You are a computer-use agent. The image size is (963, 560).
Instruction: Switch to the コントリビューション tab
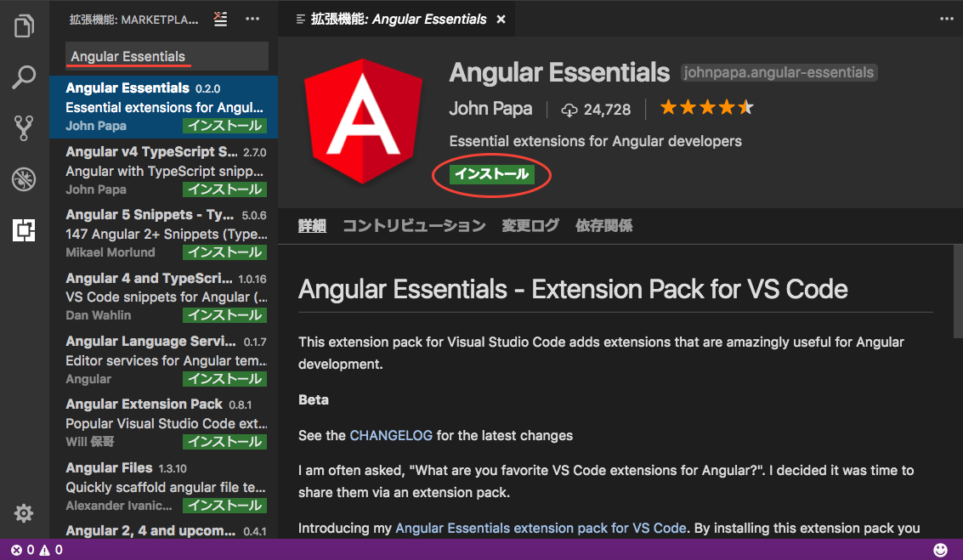(413, 225)
